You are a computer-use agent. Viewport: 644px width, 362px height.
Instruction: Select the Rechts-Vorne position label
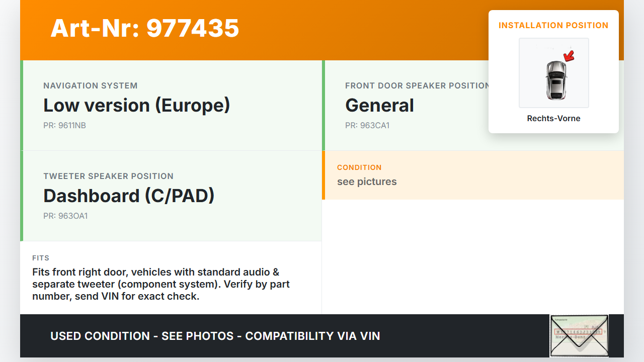pyautogui.click(x=553, y=119)
